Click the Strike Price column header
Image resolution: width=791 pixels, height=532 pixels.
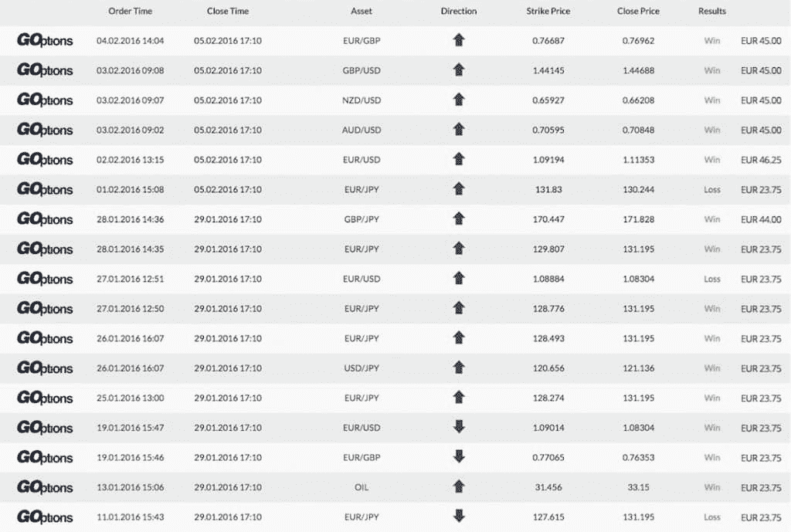click(548, 11)
